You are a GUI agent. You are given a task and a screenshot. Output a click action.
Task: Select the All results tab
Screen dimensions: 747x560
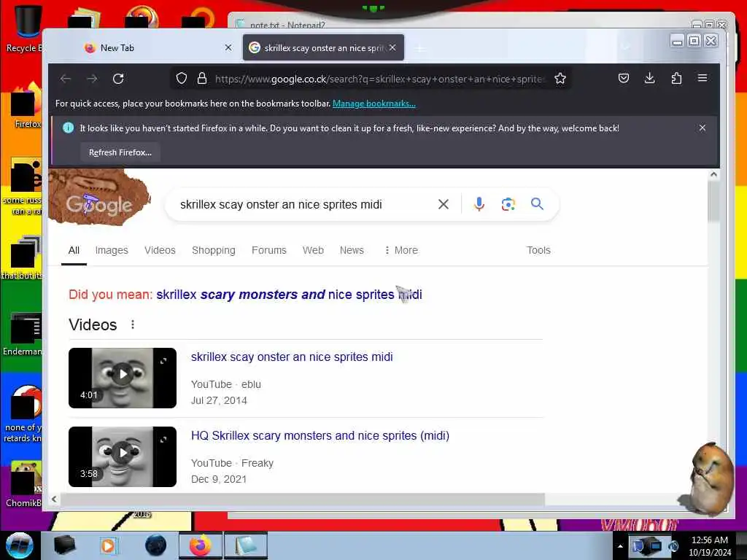(74, 251)
